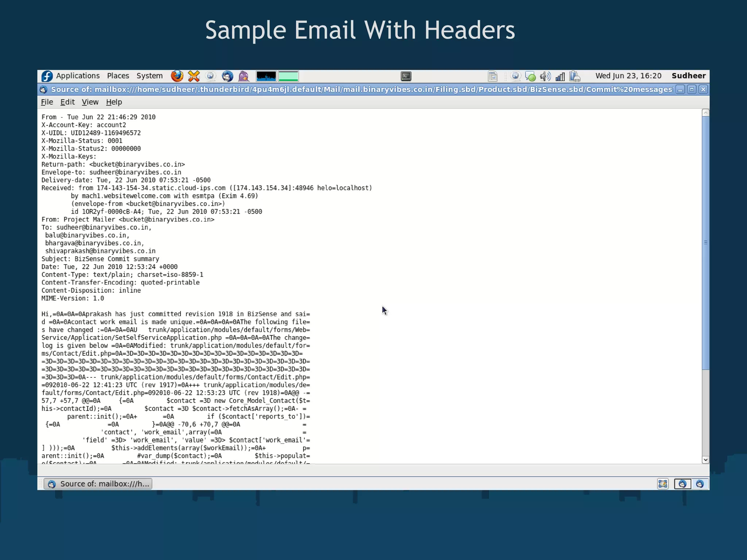Launch Thunderbird from the panel launcher
The image size is (747, 560).
tap(227, 76)
